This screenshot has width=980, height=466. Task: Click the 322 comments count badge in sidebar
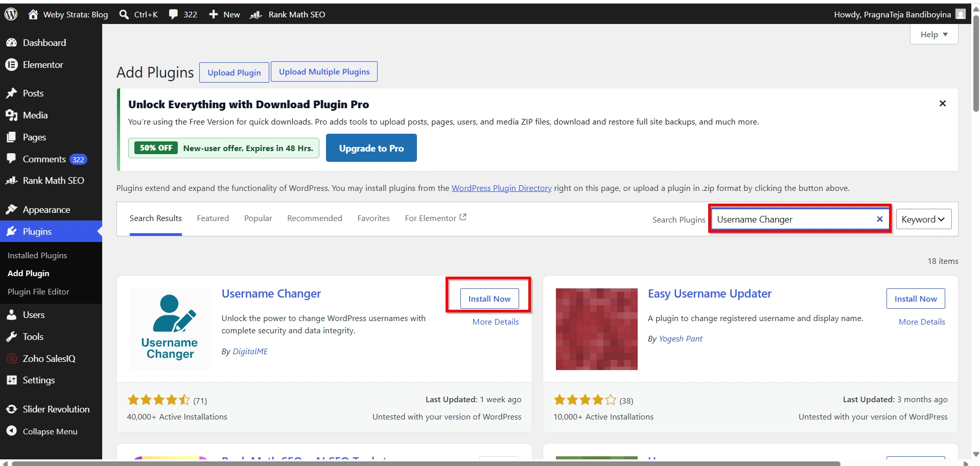pos(78,159)
